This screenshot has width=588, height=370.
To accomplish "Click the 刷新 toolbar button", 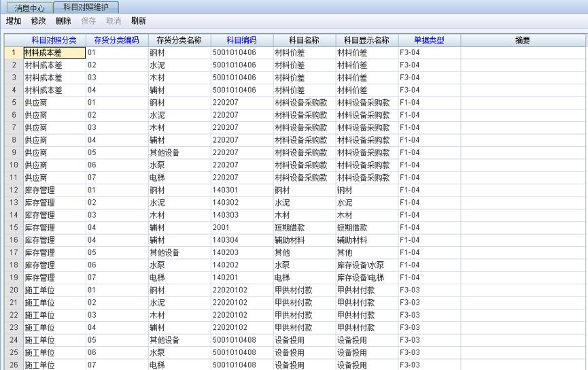I will coord(139,21).
